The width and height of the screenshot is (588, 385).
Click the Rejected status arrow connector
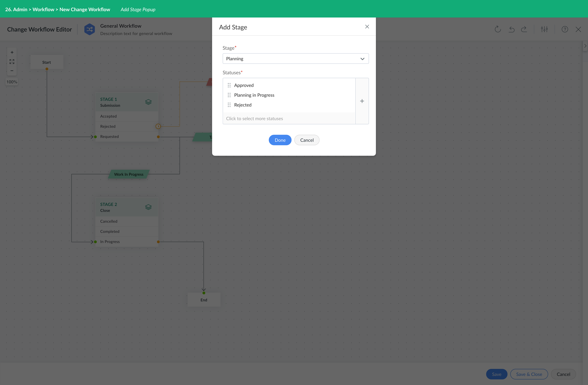pyautogui.click(x=158, y=127)
